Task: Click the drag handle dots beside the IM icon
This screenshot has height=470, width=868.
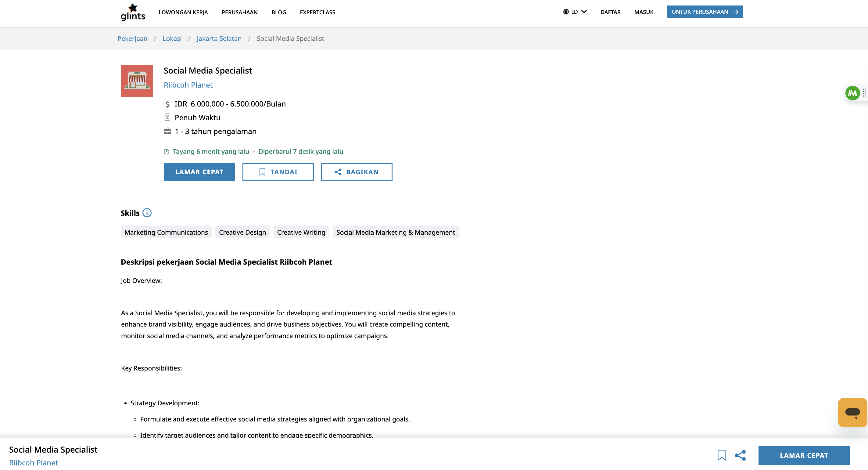Action: point(864,93)
